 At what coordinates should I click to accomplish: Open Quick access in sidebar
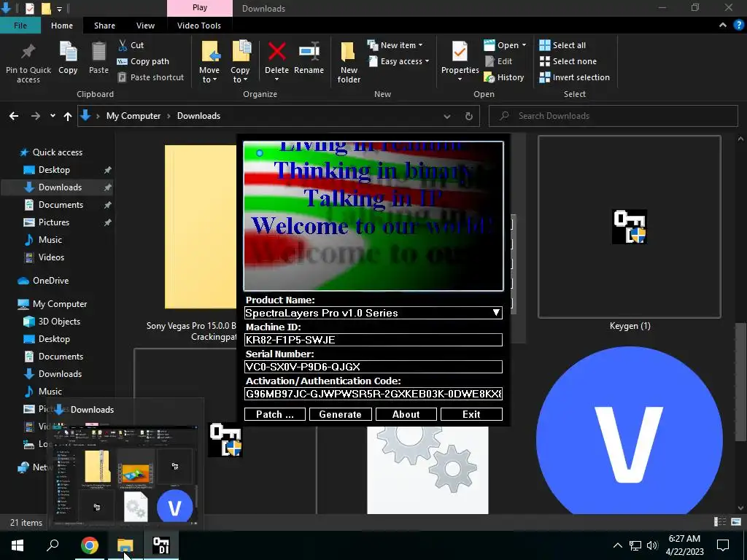(x=57, y=152)
